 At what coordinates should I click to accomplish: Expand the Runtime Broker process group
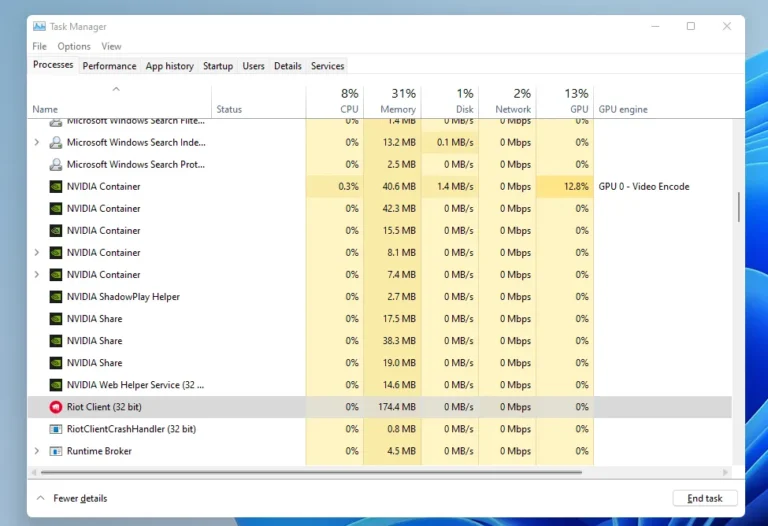point(37,451)
